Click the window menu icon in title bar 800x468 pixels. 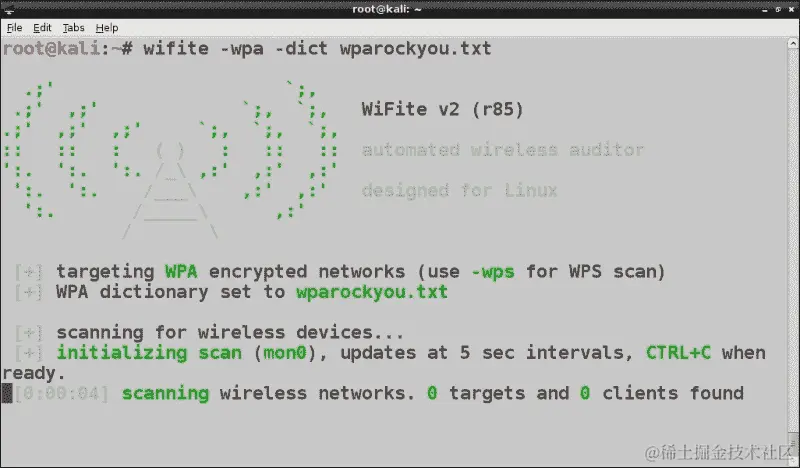point(9,9)
